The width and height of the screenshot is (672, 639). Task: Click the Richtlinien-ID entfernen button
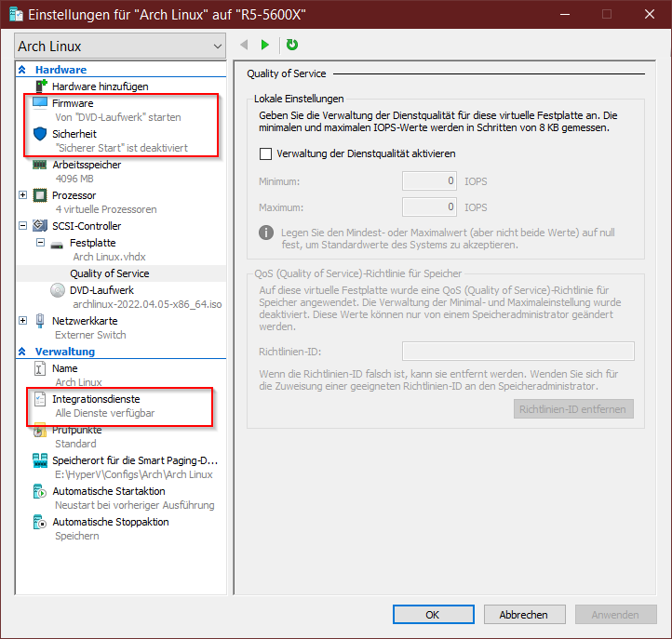pyautogui.click(x=573, y=409)
